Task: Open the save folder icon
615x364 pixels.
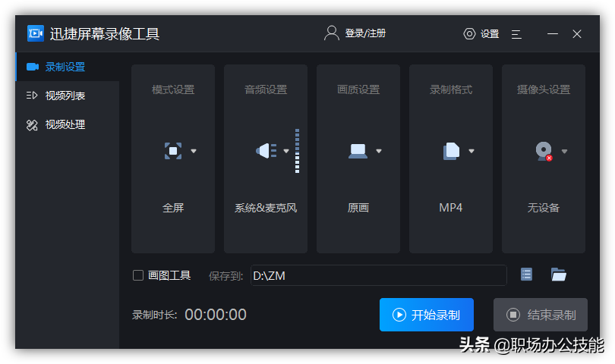Action: tap(559, 275)
